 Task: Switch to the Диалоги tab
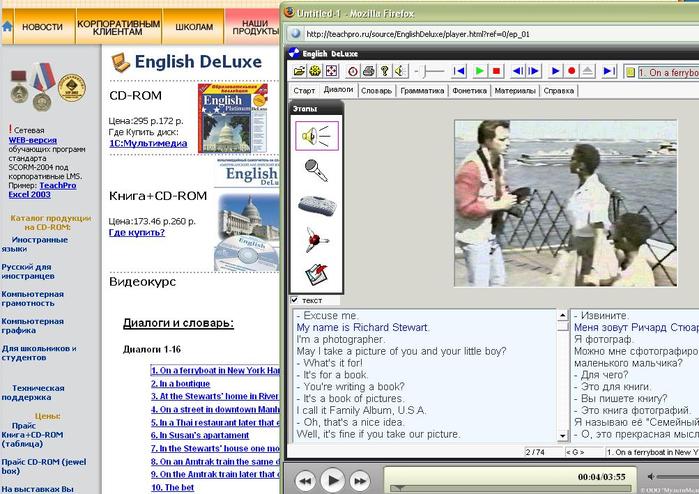point(338,89)
